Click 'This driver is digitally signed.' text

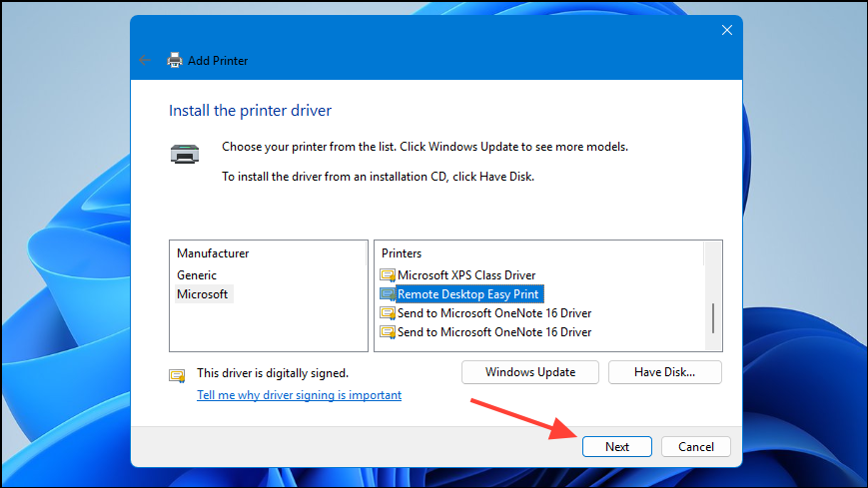[273, 373]
